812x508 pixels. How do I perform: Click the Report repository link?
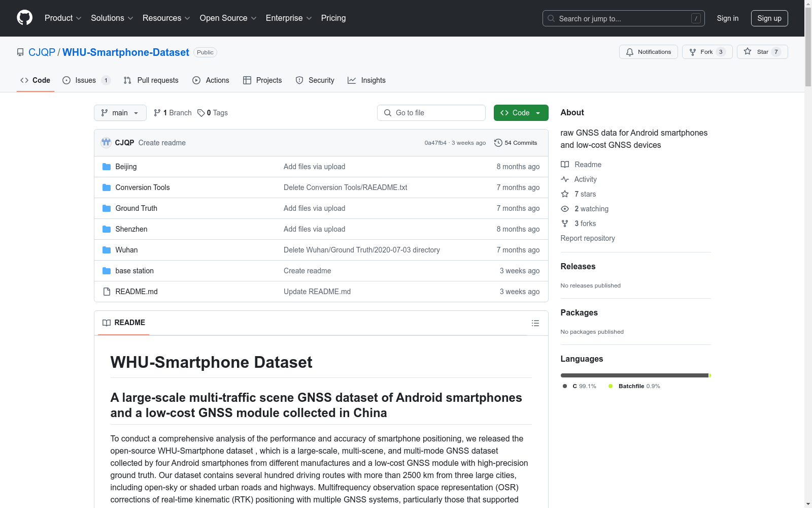[587, 238]
